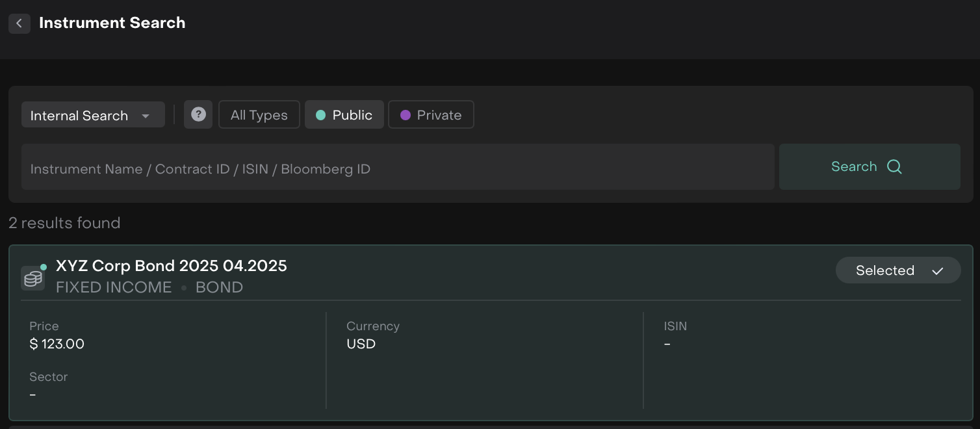Image resolution: width=980 pixels, height=429 pixels.
Task: Click the checkmark icon next to Selected
Action: click(x=937, y=271)
